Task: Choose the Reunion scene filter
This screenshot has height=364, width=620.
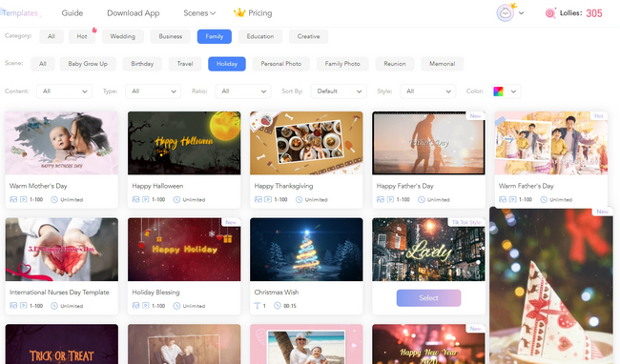Action: (x=395, y=64)
